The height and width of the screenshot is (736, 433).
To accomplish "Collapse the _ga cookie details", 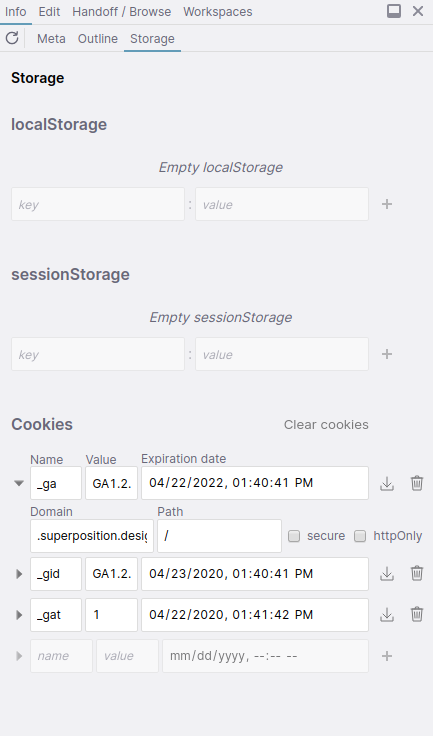I will [x=19, y=483].
